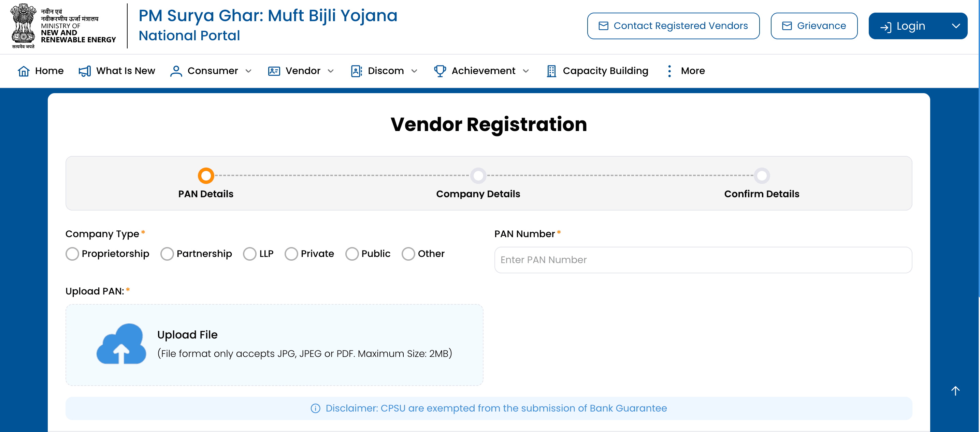Click the cloud upload icon
The image size is (980, 432).
tap(121, 345)
